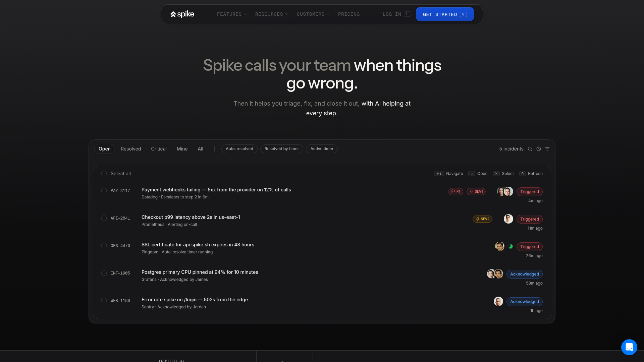Click the Get Started button
Image resolution: width=644 pixels, height=362 pixels.
click(x=445, y=14)
